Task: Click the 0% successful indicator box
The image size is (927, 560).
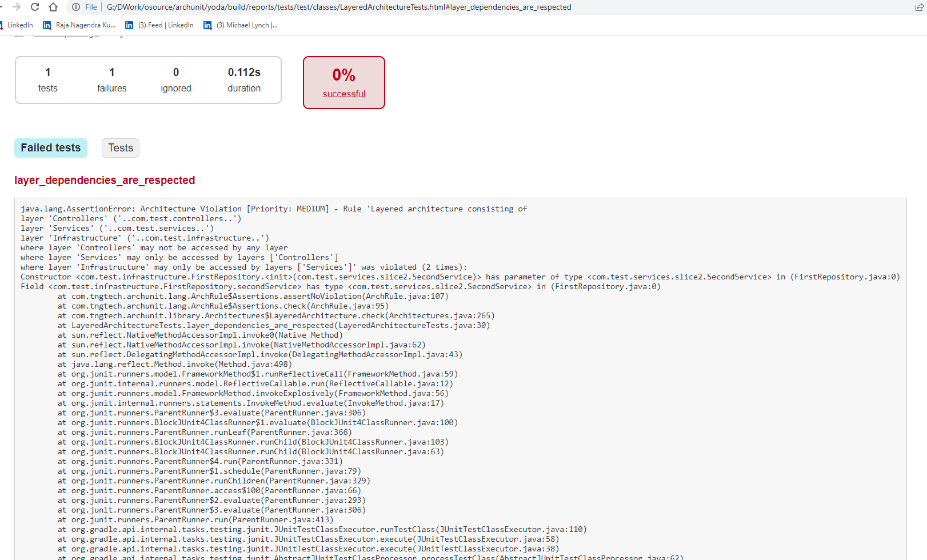Action: pos(344,82)
